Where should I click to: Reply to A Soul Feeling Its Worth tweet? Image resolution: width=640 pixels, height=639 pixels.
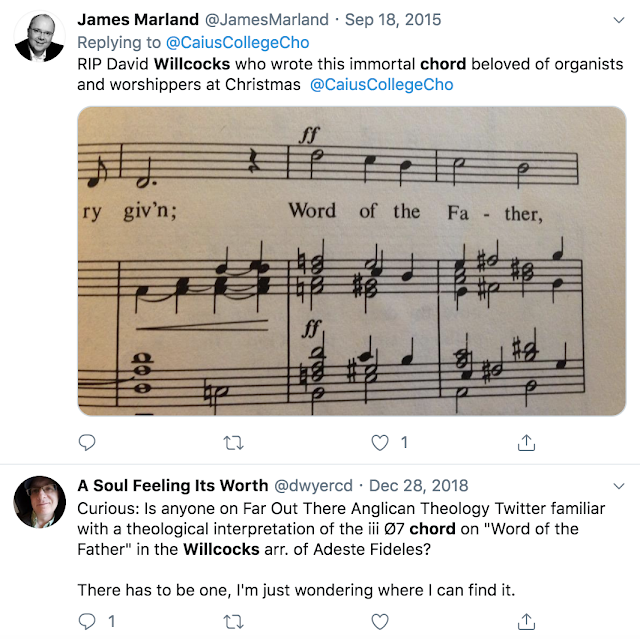click(x=88, y=622)
